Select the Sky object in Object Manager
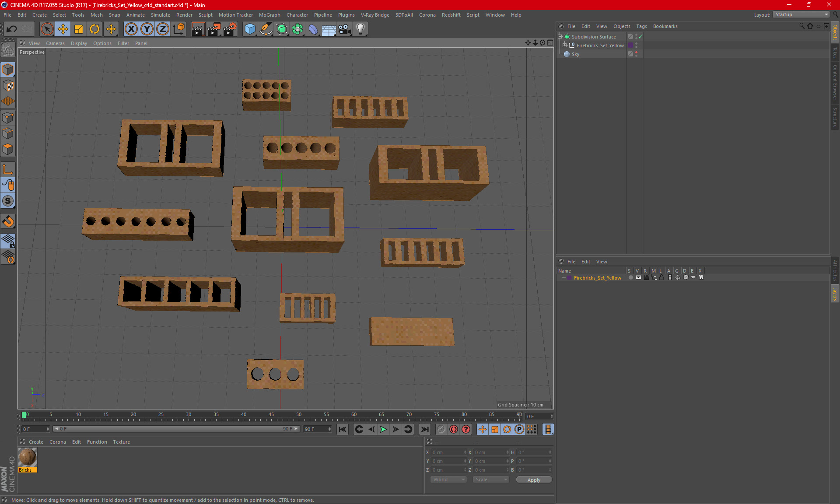Viewport: 840px width, 504px height. point(575,54)
